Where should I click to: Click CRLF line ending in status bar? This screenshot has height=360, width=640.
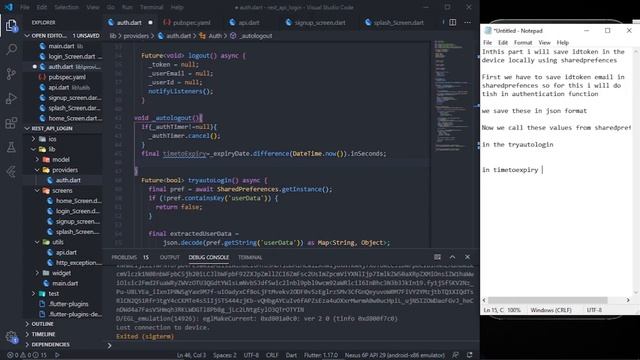click(272, 355)
